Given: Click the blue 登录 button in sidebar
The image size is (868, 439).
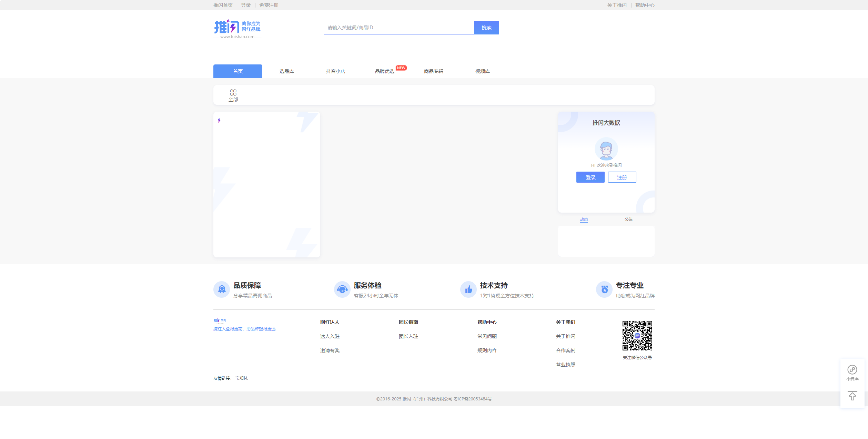Looking at the screenshot, I should [x=590, y=177].
